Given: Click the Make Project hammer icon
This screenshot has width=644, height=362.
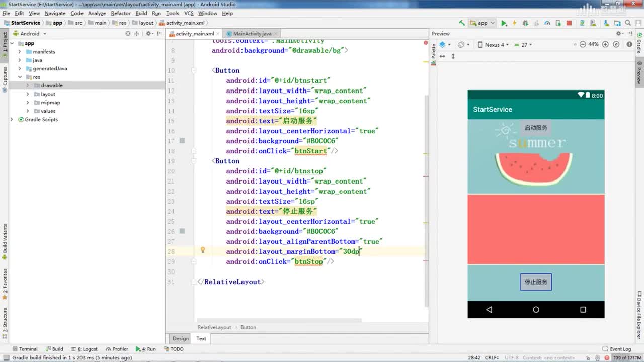Looking at the screenshot, I should 462,23.
